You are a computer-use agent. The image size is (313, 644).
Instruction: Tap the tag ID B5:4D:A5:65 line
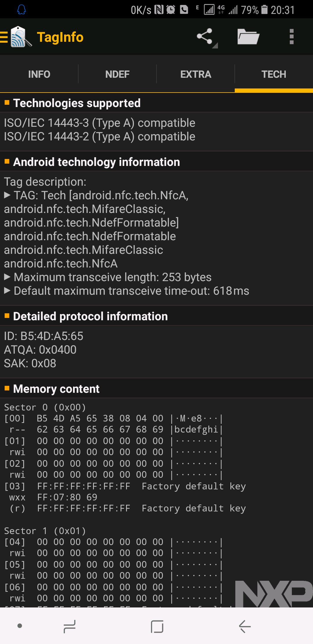pos(44,336)
